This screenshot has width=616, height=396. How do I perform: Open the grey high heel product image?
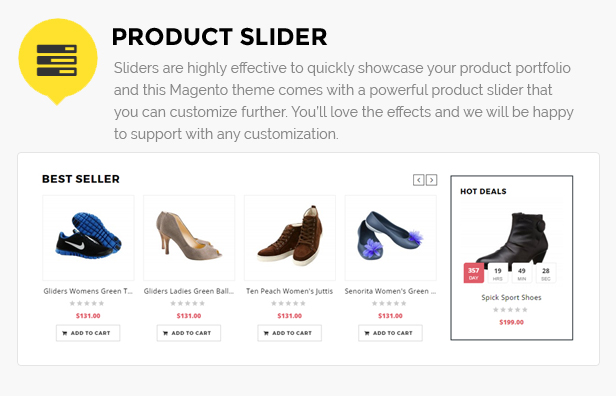point(189,238)
